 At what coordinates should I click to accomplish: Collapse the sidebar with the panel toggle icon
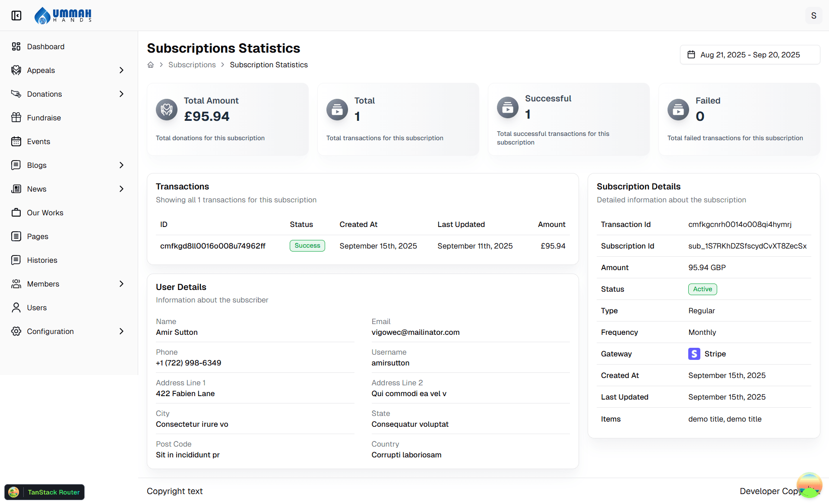tap(16, 16)
